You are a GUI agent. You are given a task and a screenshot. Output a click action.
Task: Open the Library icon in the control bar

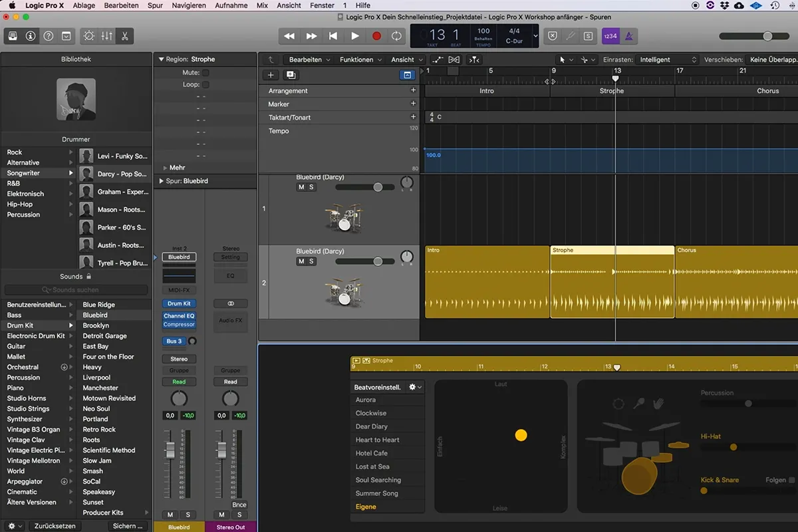(13, 36)
